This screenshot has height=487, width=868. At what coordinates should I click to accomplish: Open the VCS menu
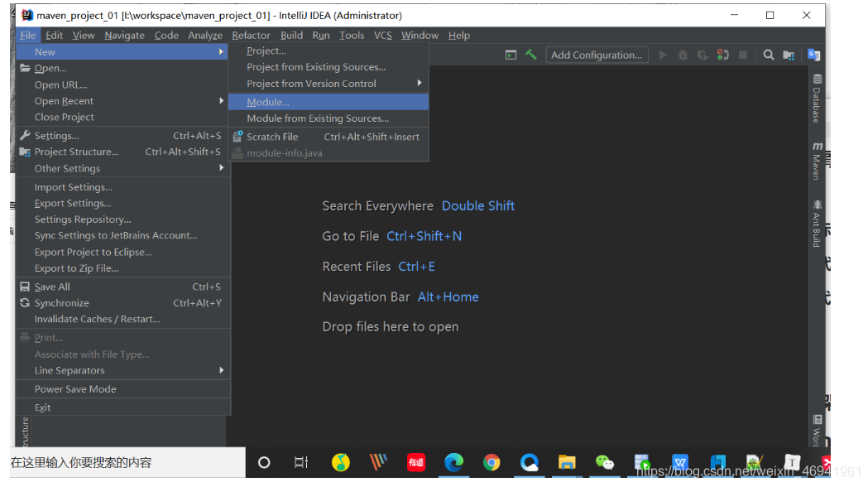(x=382, y=35)
